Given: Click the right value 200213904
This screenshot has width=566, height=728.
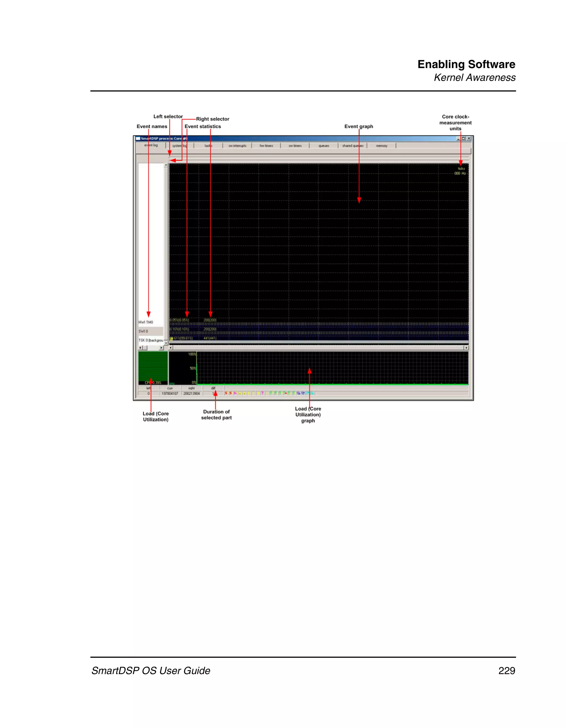Looking at the screenshot, I should [x=192, y=394].
